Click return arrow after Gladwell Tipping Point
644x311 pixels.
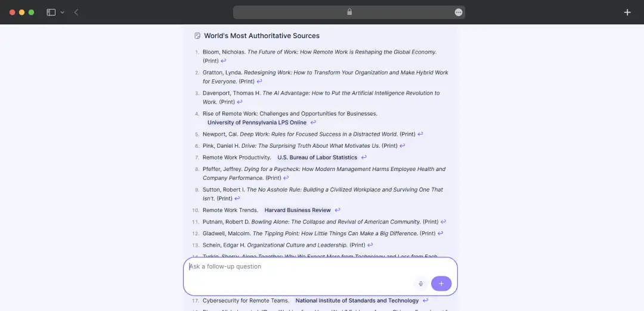(x=440, y=234)
